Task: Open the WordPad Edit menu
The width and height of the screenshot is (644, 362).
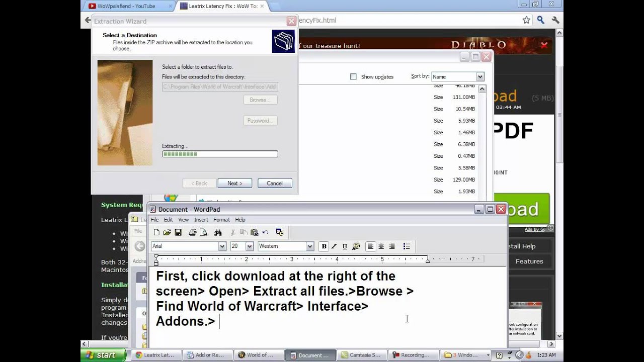Action: coord(168,220)
